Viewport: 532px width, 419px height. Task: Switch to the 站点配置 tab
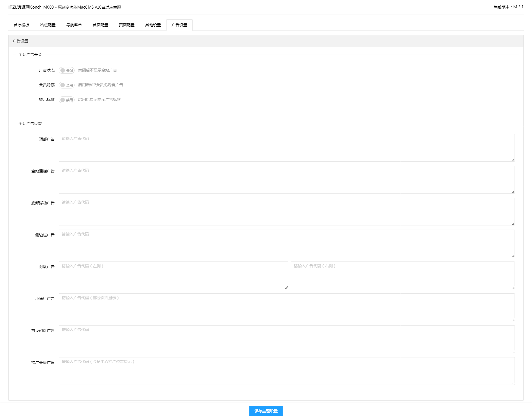[x=48, y=25]
